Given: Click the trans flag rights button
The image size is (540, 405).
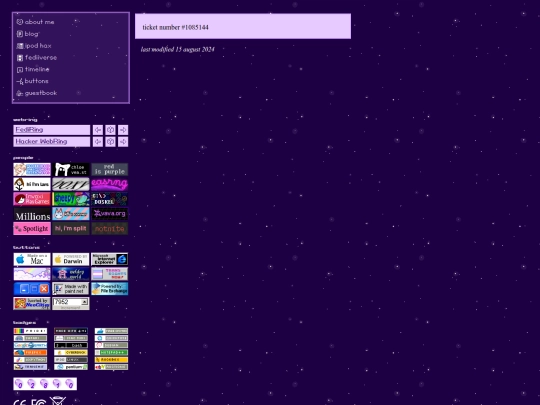Looking at the screenshot, I should pyautogui.click(x=110, y=274).
